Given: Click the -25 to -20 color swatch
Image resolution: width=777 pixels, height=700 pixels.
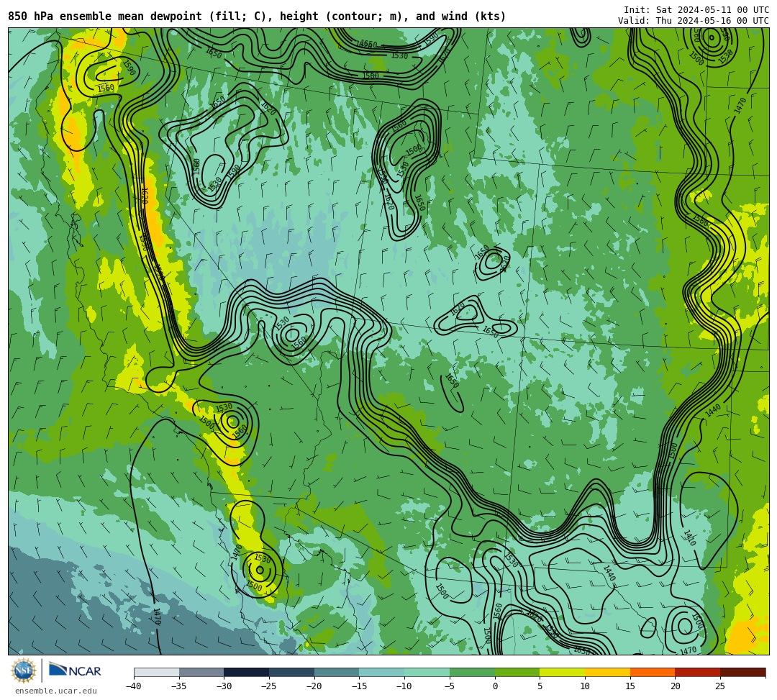Looking at the screenshot, I should point(292,672).
